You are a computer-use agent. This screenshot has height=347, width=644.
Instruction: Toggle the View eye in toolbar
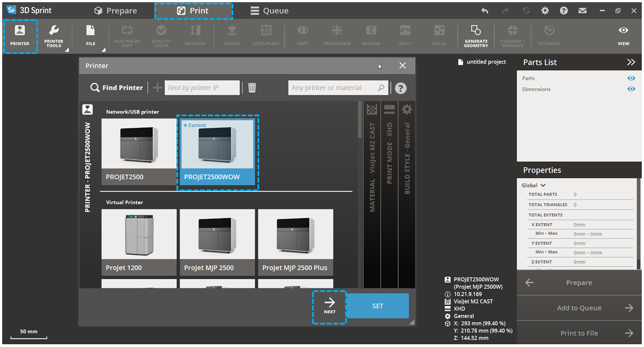pyautogui.click(x=623, y=35)
